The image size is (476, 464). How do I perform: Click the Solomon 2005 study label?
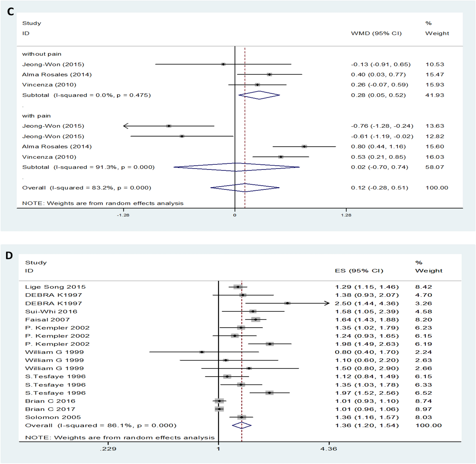pos(53,417)
